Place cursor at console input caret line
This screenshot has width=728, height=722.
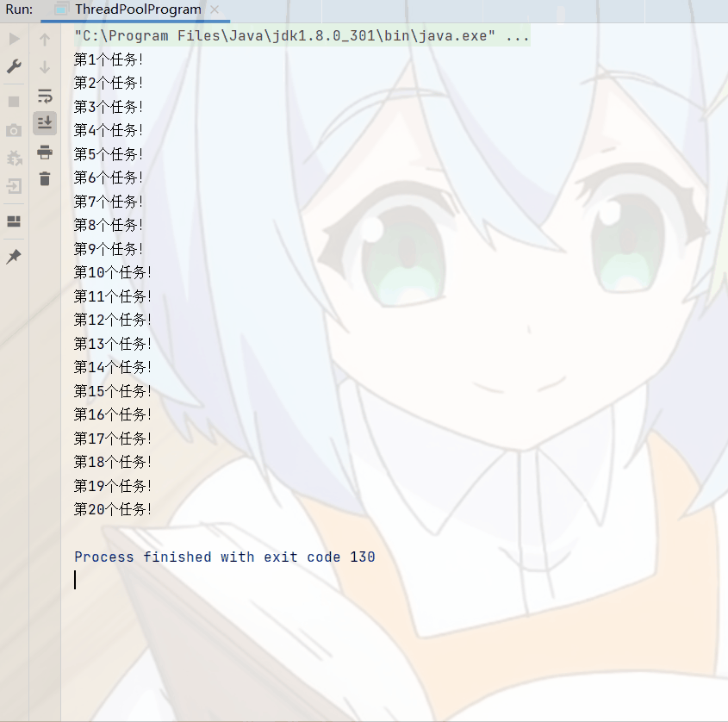click(75, 580)
